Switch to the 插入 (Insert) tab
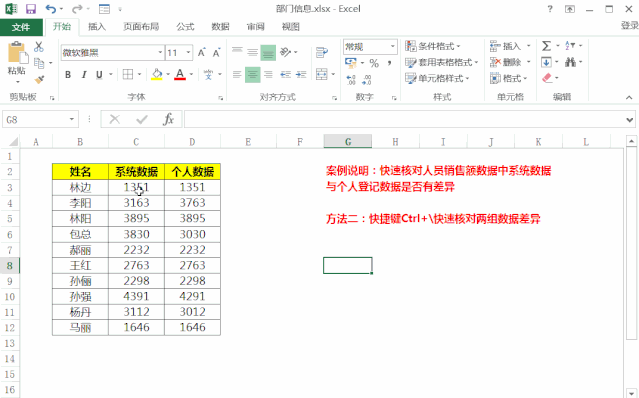 coord(97,27)
